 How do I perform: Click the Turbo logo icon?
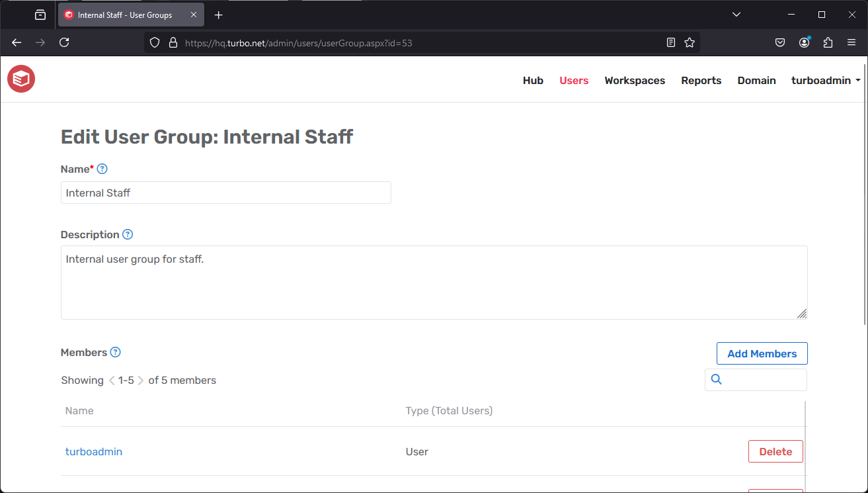click(x=20, y=79)
